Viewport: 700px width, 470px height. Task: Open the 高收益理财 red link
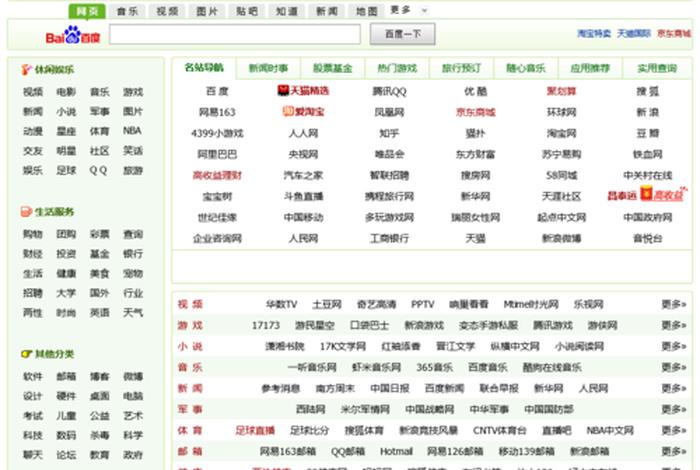[x=217, y=175]
